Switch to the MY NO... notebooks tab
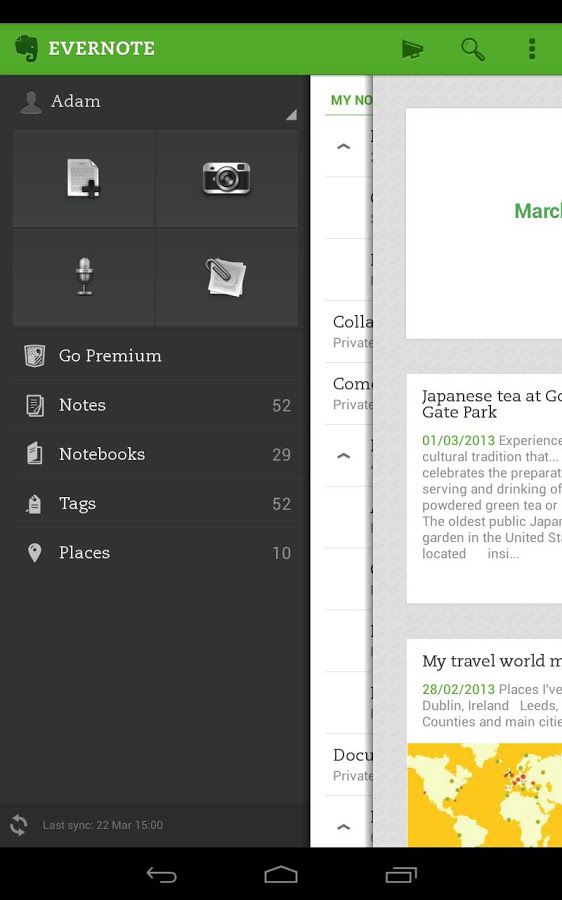 coord(351,100)
